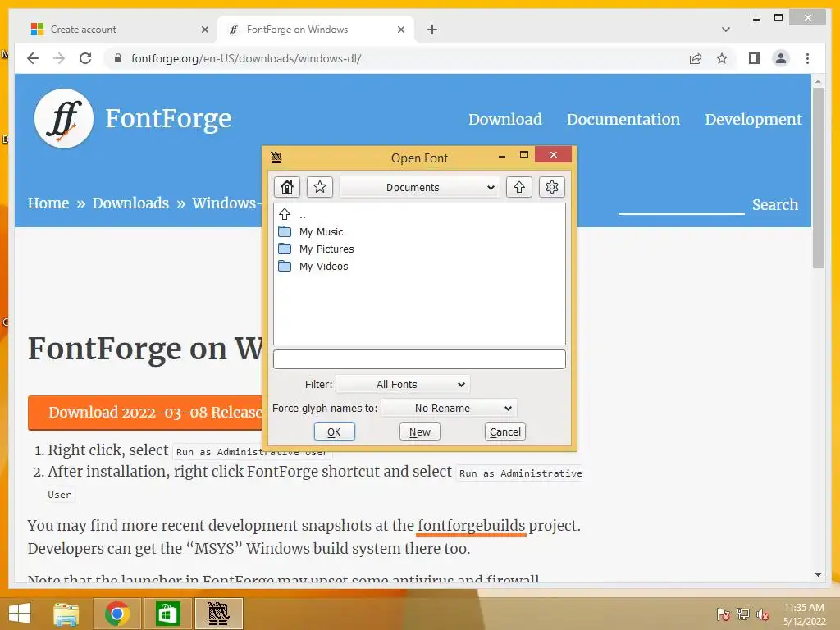Reload the FontForge page
The width and height of the screenshot is (840, 630).
pos(85,58)
